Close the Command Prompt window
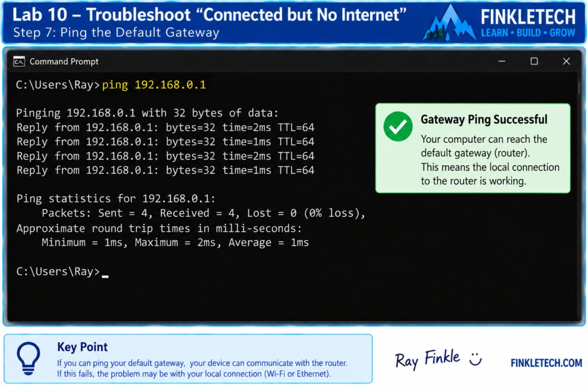 pos(566,61)
